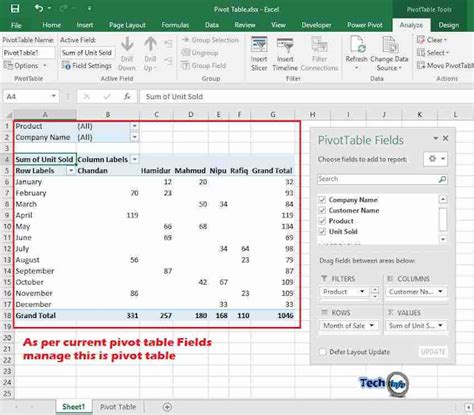Open PivotTable Options

[x=25, y=66]
